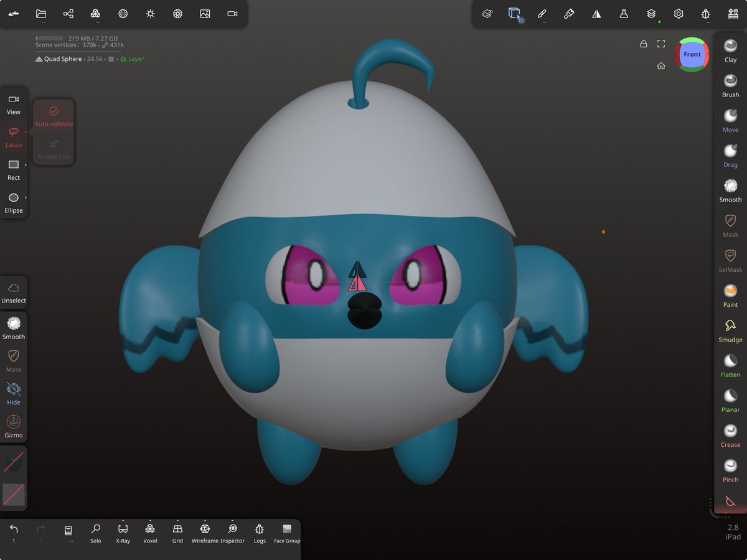Viewport: 747px width, 560px height.
Task: Open the Symmetry triangle menu
Action: (x=596, y=14)
